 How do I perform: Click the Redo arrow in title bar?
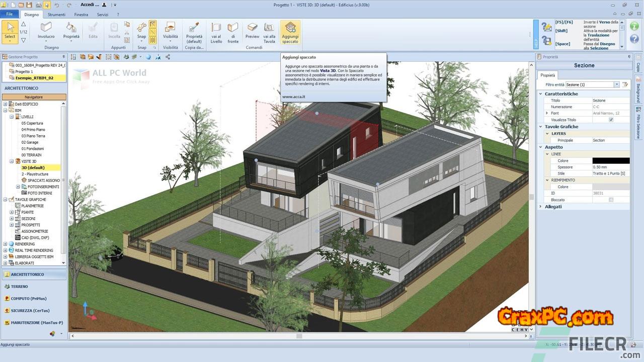tap(69, 5)
